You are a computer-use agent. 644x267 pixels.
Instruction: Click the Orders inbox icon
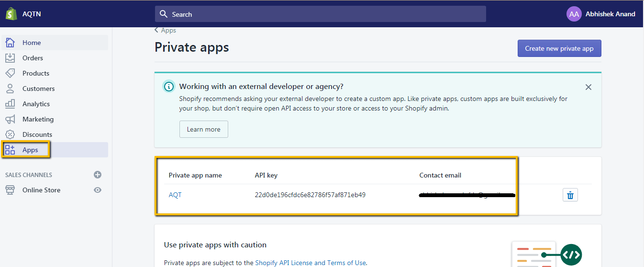point(10,58)
